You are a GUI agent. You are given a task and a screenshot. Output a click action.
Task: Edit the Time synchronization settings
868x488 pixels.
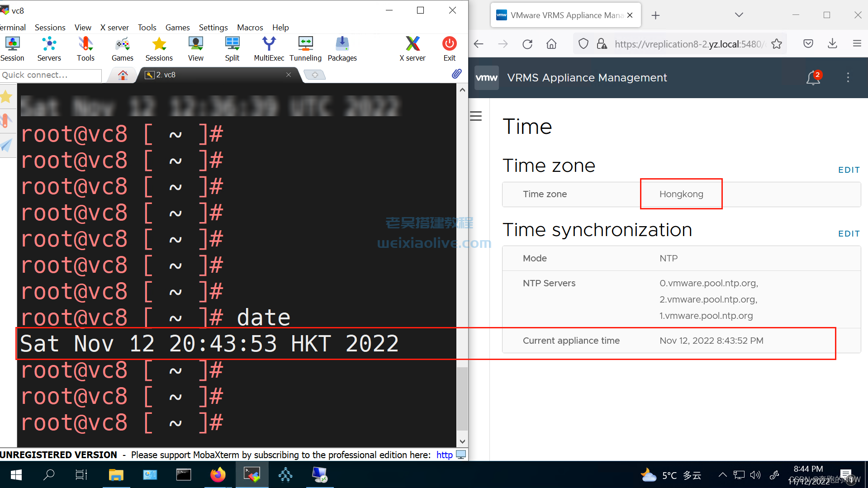pos(849,234)
